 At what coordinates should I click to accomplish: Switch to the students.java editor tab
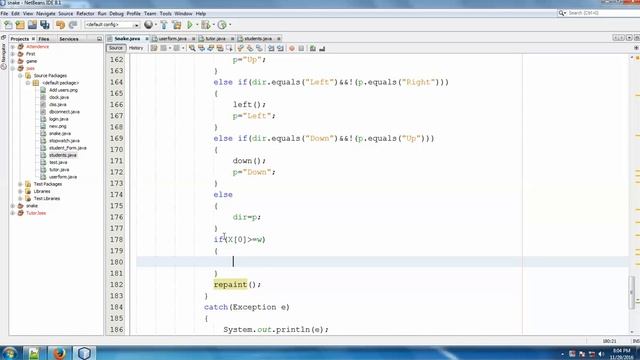point(257,38)
